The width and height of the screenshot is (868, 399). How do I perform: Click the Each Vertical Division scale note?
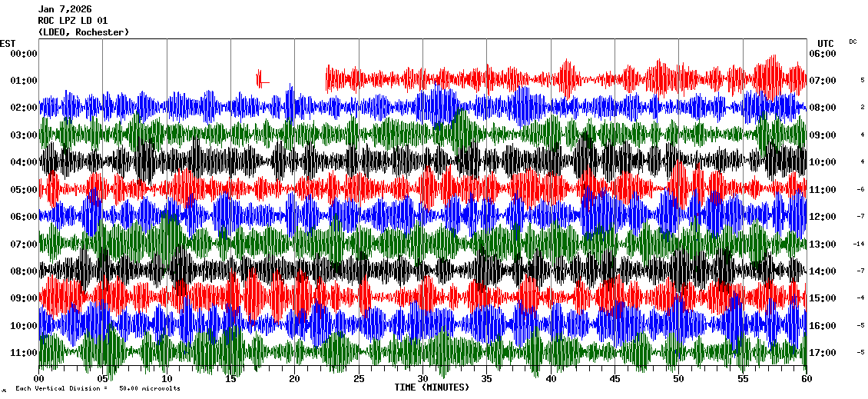pos(98,389)
